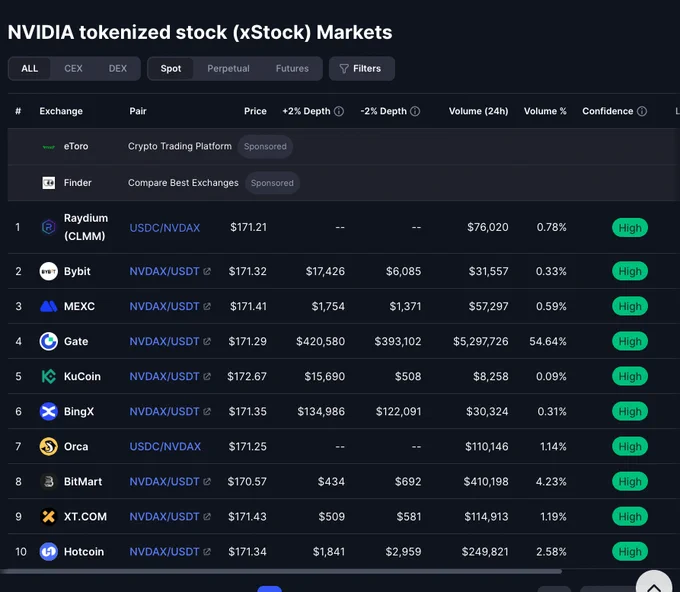Sort by Volume % column header
This screenshot has width=680, height=592.
545,111
